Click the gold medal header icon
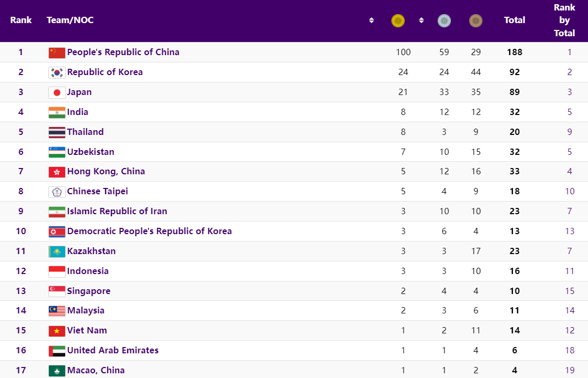This screenshot has width=588, height=378. [x=398, y=20]
